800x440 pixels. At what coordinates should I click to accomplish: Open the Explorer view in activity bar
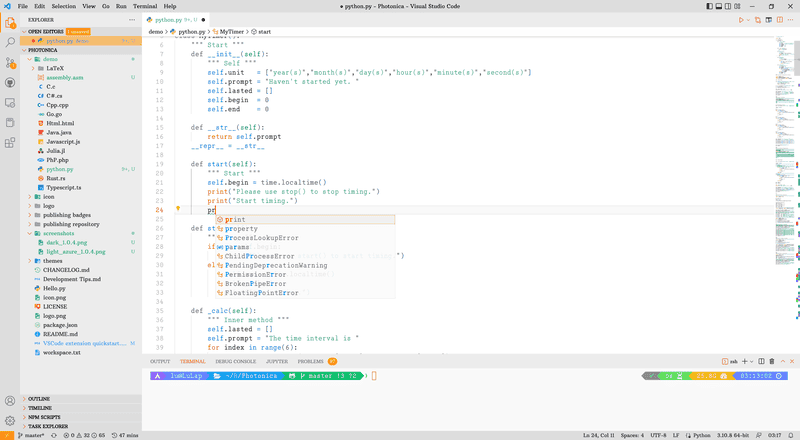click(x=10, y=23)
